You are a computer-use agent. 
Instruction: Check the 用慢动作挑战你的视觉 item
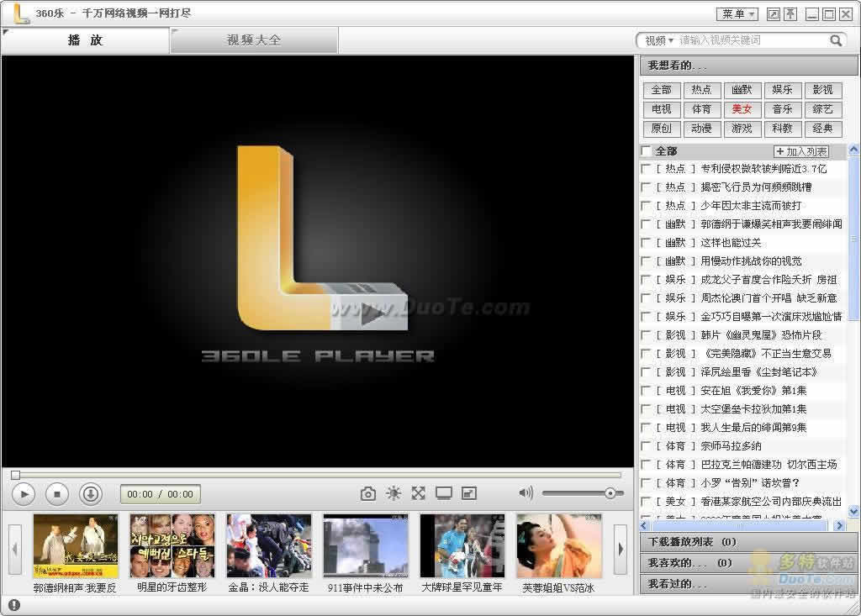click(647, 261)
